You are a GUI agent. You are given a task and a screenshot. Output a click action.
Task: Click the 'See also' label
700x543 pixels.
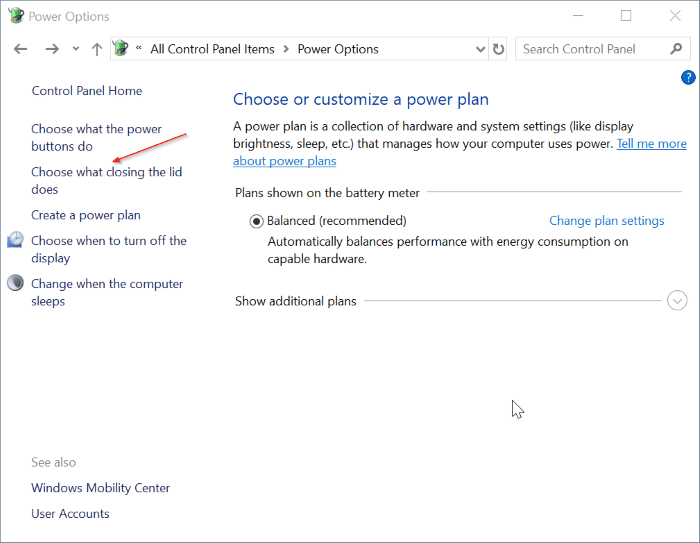[x=54, y=462]
